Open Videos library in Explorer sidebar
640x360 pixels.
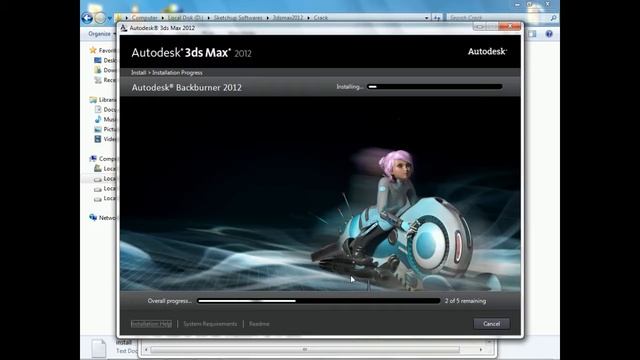[105, 139]
